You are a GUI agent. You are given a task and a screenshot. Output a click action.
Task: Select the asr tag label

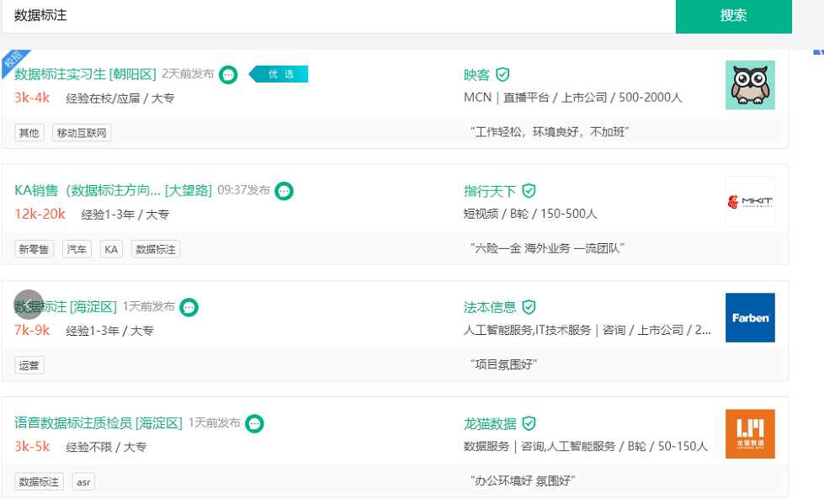(x=83, y=482)
